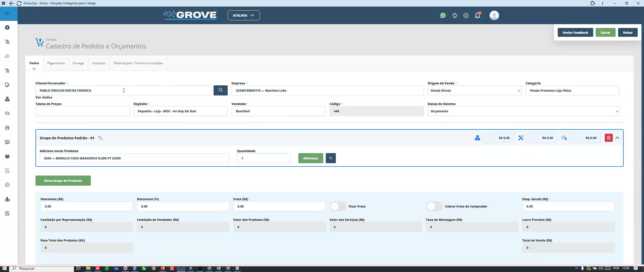The image size is (644, 272).
Task: Open settings gear in top bar
Action: coord(466,15)
